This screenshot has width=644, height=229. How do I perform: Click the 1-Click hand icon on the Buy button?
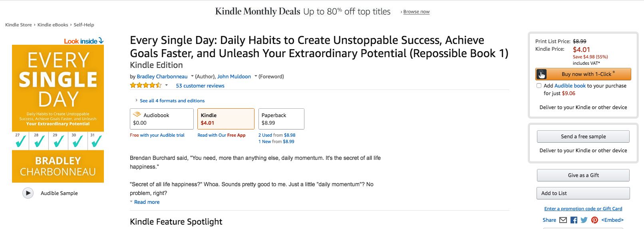point(542,74)
